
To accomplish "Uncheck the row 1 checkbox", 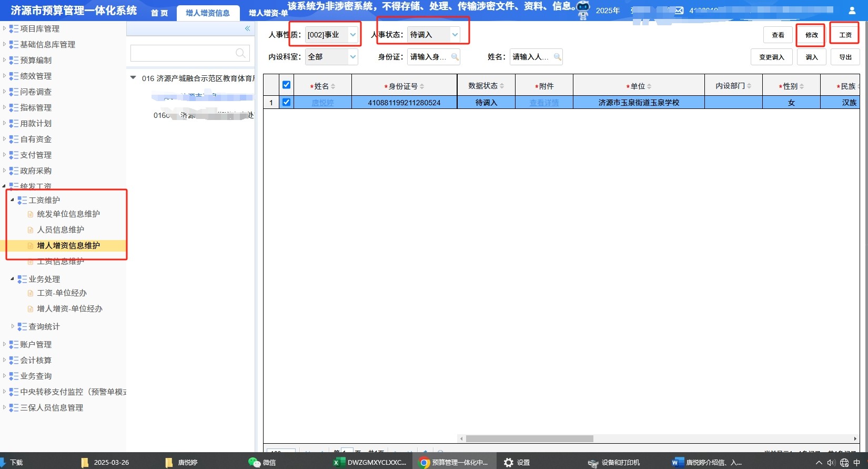I will (286, 102).
